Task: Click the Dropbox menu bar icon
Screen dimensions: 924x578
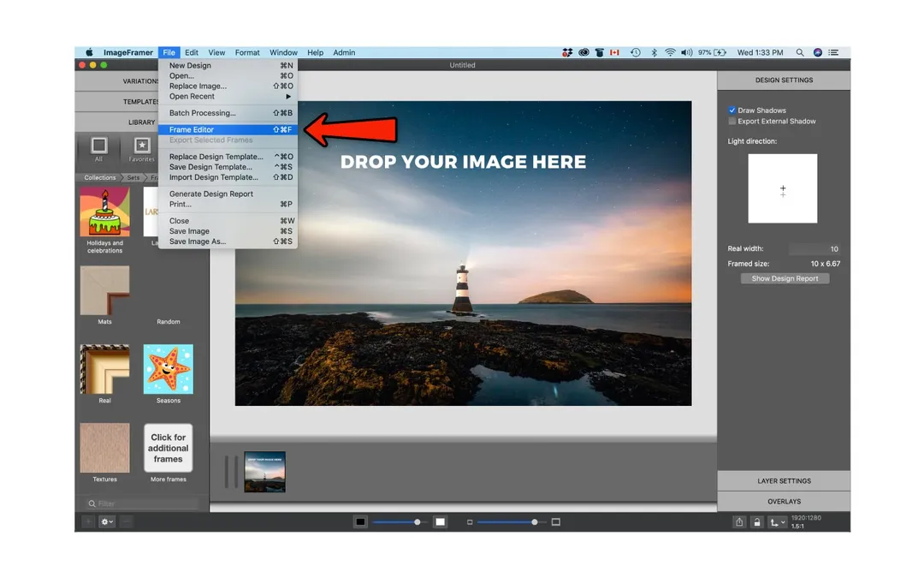Action: pos(567,52)
